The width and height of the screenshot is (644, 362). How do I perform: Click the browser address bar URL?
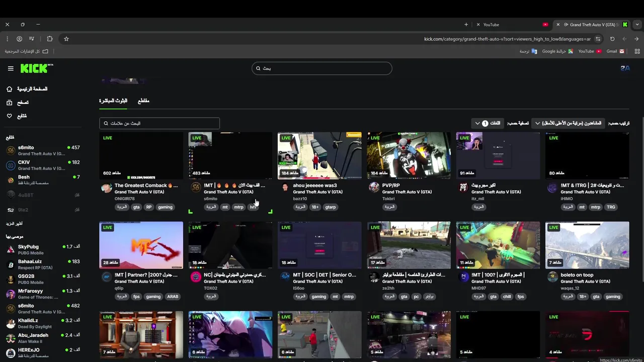pos(507,39)
